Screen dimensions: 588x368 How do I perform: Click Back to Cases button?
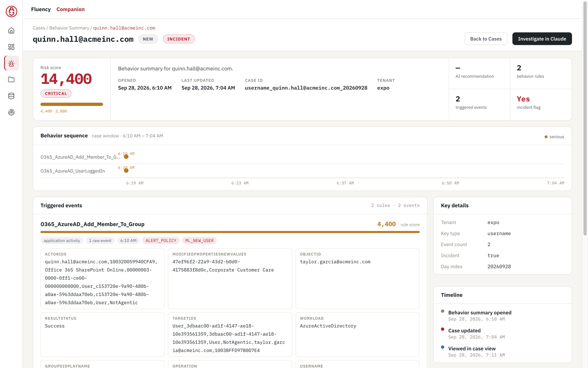pyautogui.click(x=486, y=39)
